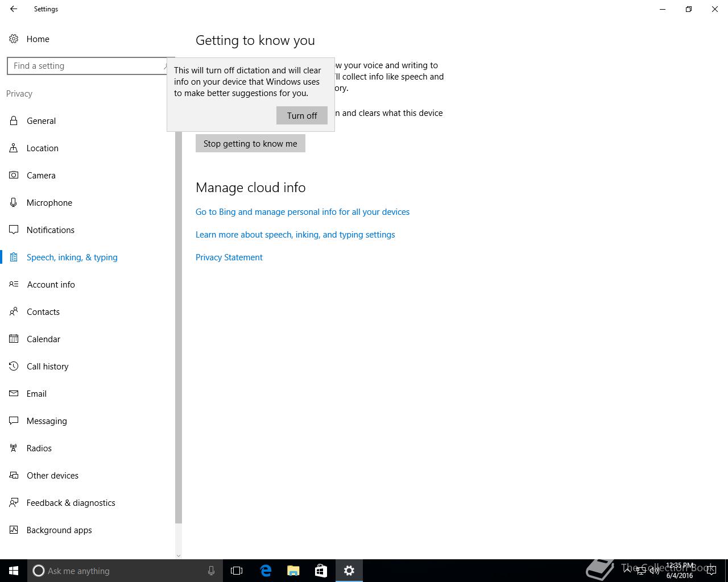Open the Other devices label

[x=52, y=475]
